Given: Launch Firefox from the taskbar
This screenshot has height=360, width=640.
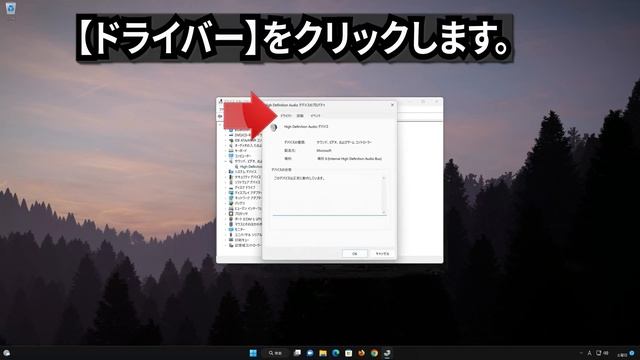Looking at the screenshot, I should (361, 353).
